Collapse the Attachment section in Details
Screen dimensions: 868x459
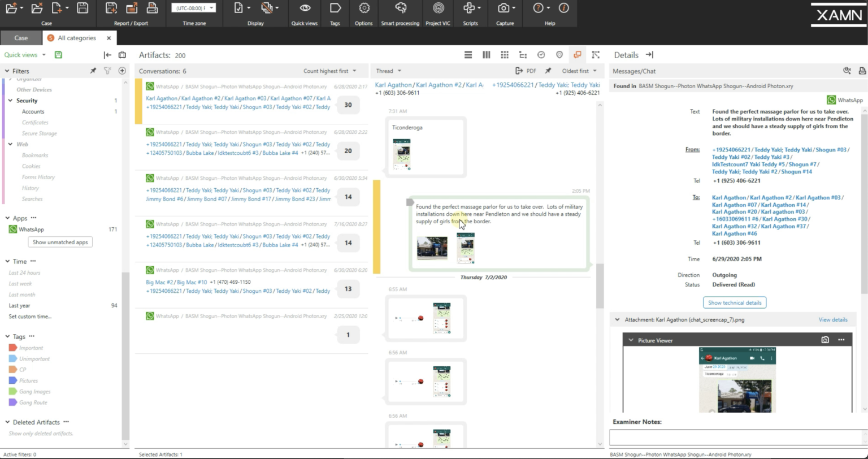[617, 320]
